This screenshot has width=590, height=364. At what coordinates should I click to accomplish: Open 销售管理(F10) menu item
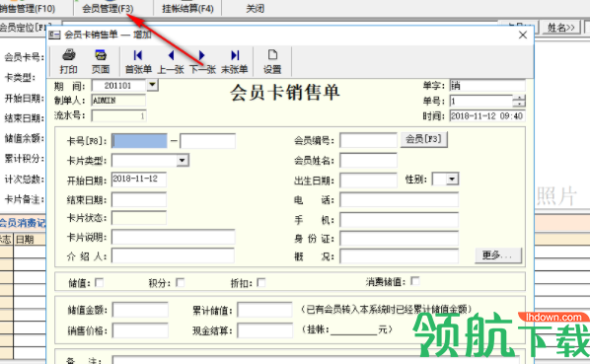point(27,8)
